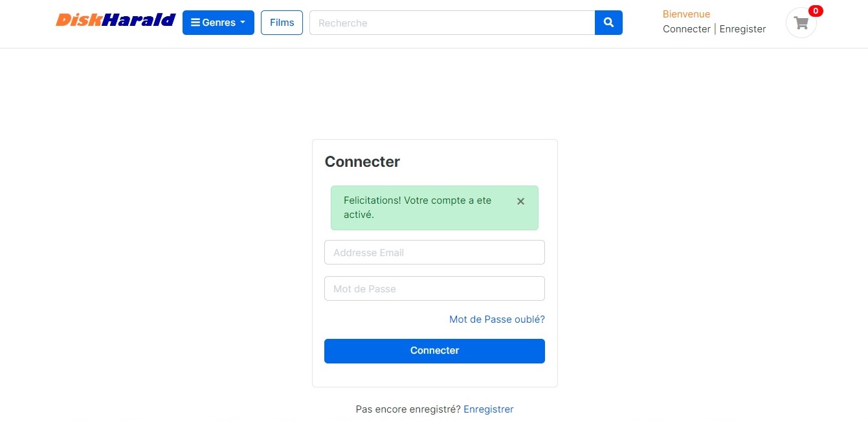Focus the Recherche search field
This screenshot has width=868, height=421.
[x=452, y=23]
